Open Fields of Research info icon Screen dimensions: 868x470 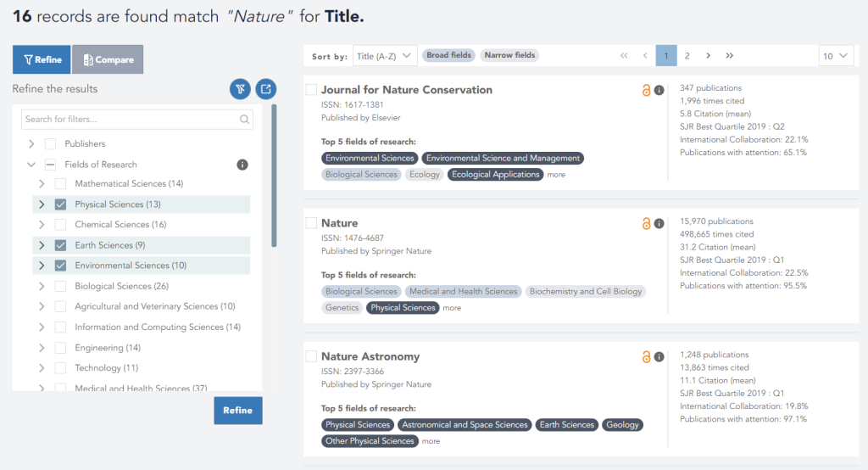(242, 165)
